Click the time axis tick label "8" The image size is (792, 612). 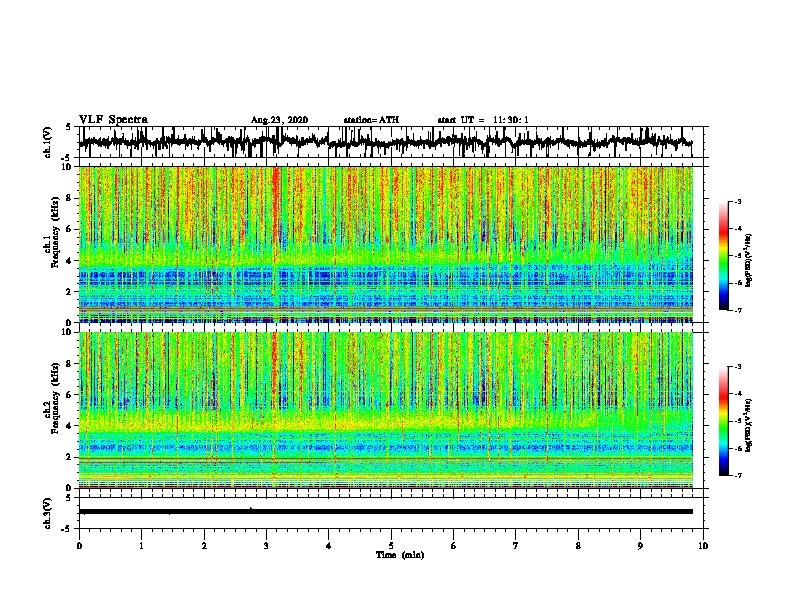578,546
